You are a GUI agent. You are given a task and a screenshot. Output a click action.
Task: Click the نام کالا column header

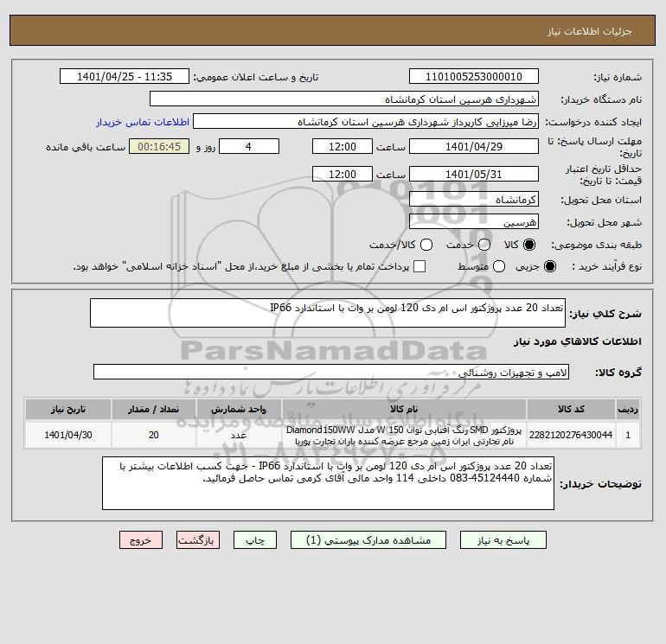(x=404, y=409)
